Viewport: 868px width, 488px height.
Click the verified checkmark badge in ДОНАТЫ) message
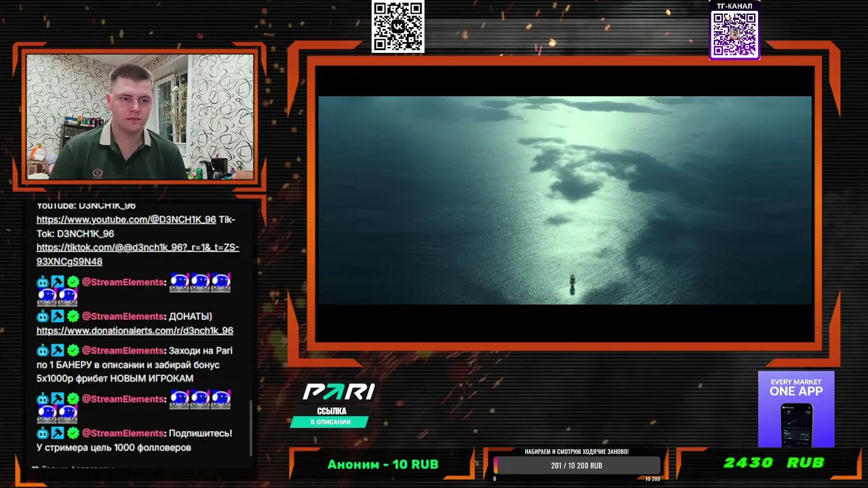[73, 317]
